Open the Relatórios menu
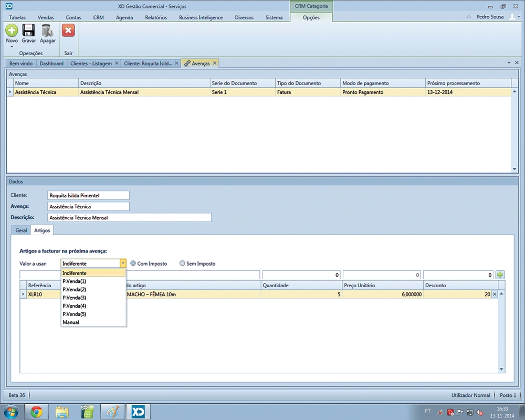The height and width of the screenshot is (420, 525). tap(155, 17)
